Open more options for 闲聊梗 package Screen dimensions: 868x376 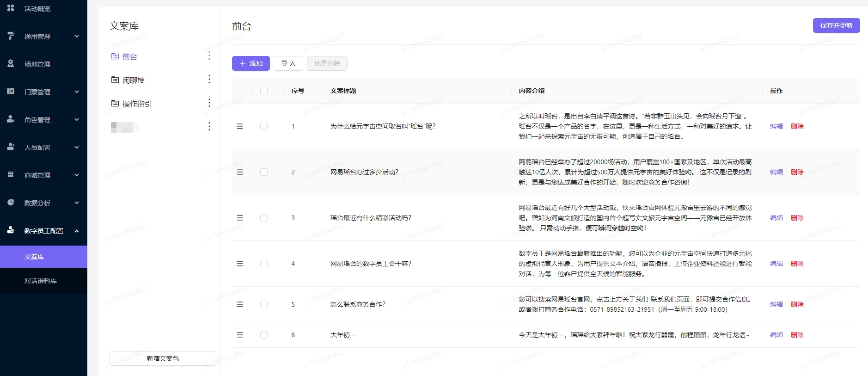click(x=209, y=80)
